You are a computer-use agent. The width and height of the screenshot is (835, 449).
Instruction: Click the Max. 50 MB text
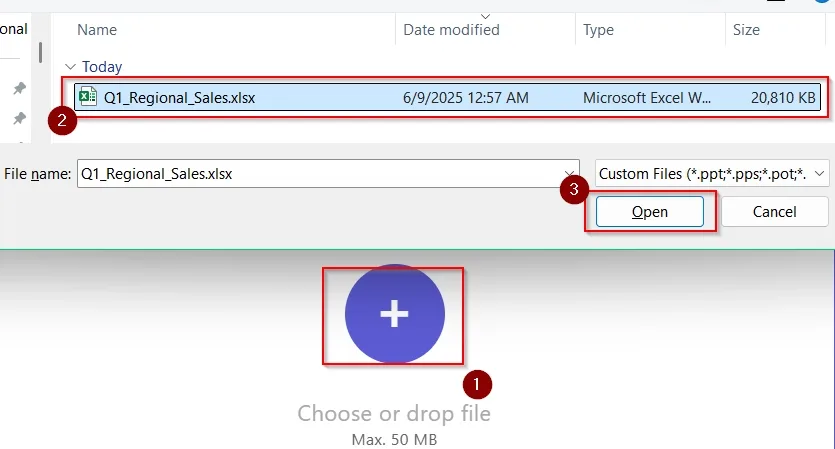click(394, 439)
